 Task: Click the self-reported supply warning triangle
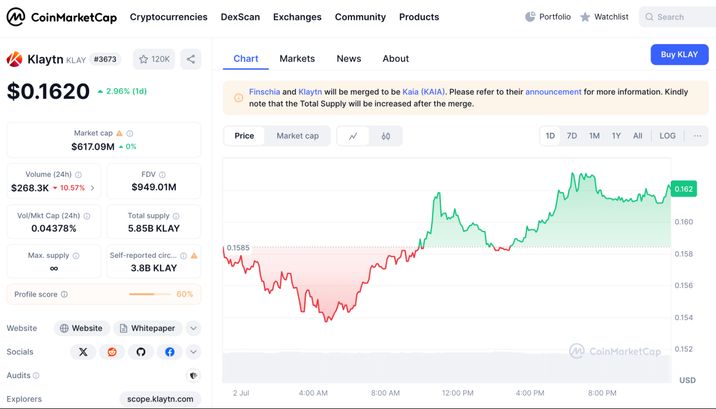tap(194, 256)
